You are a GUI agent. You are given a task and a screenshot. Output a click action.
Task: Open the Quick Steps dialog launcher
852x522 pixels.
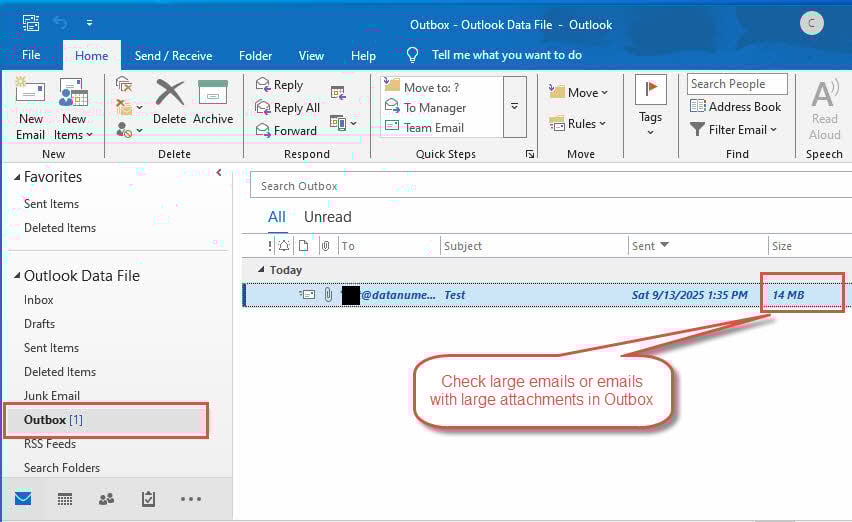(x=530, y=154)
